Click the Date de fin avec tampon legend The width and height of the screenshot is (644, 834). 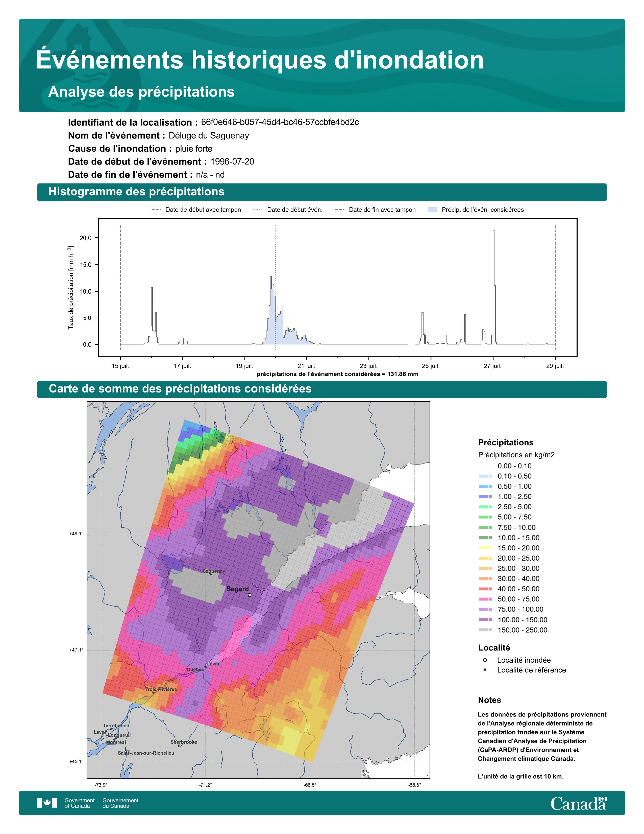coord(375,210)
